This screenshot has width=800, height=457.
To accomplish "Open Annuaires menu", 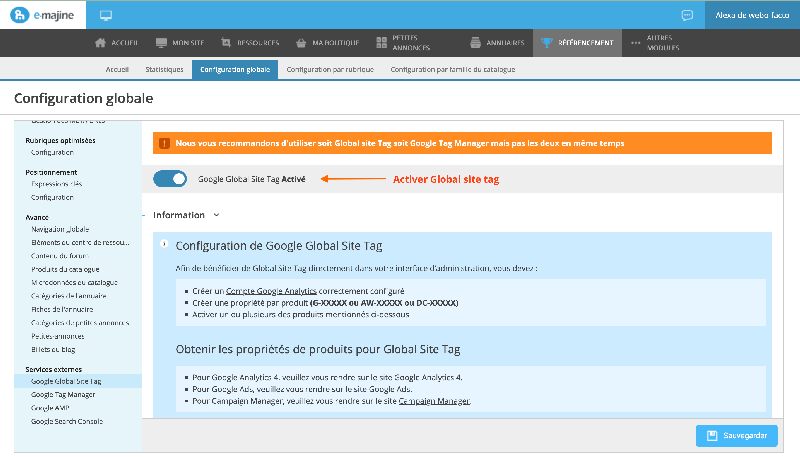I will [497, 43].
